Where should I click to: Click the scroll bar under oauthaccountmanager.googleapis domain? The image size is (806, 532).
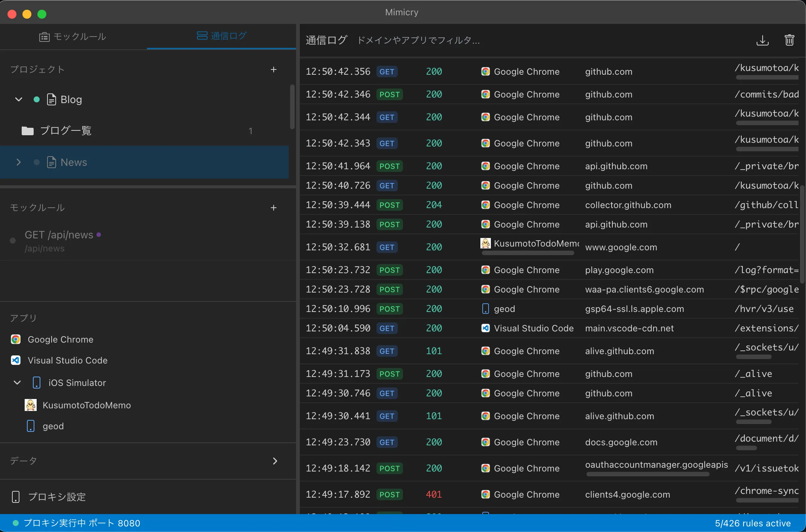[648, 474]
